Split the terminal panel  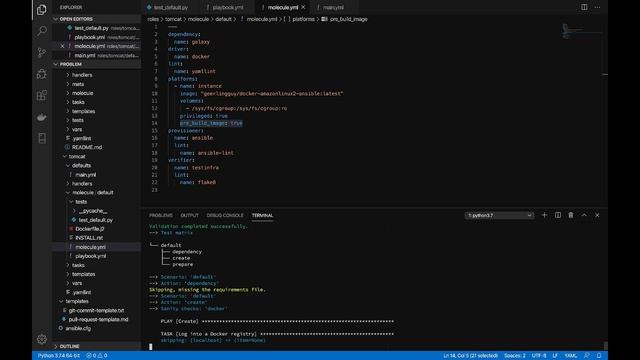point(558,215)
